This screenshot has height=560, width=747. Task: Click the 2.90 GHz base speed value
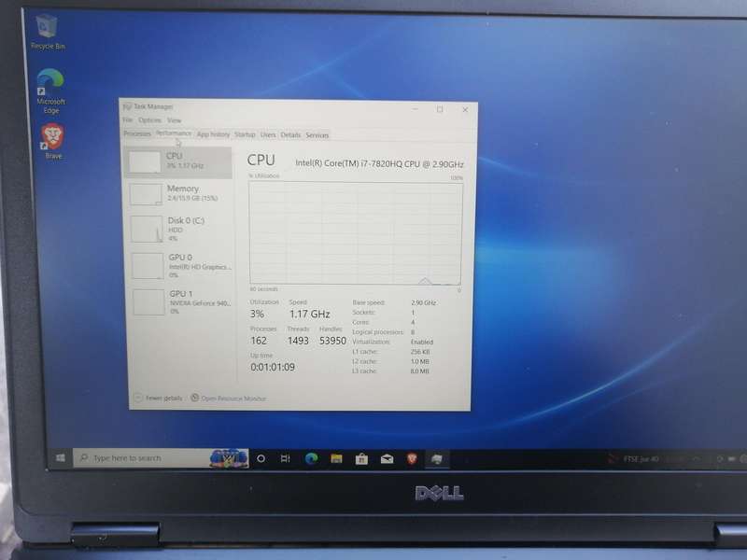[x=424, y=302]
